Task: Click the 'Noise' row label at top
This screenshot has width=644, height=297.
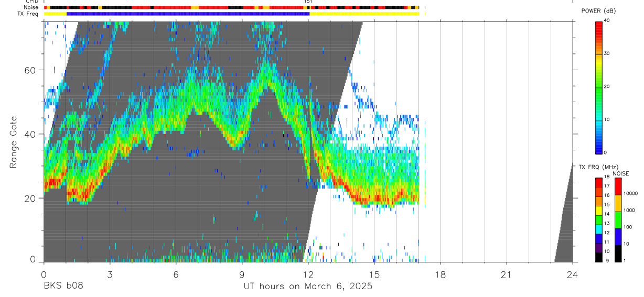Action: (x=32, y=7)
